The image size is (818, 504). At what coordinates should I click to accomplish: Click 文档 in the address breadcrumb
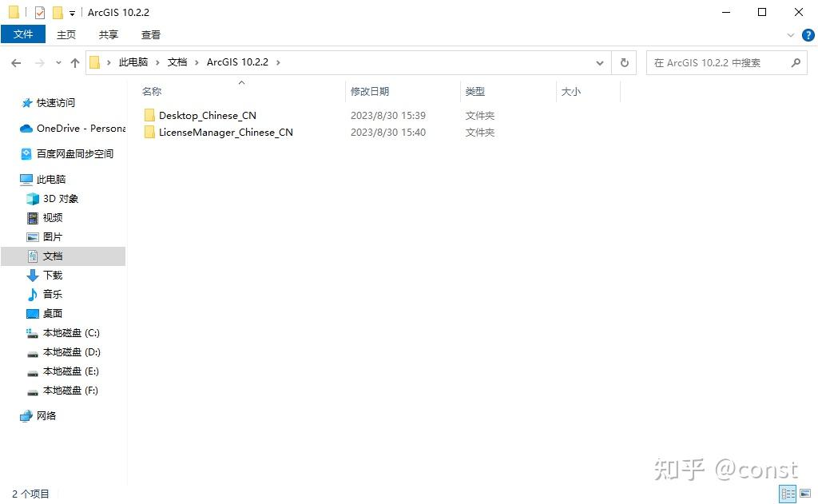coord(177,62)
